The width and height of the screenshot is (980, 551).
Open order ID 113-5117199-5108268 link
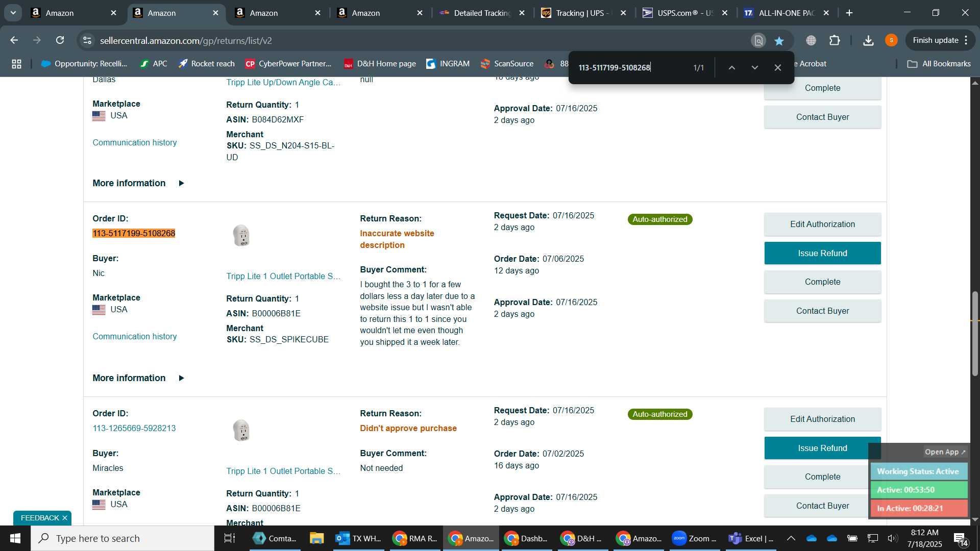point(134,233)
